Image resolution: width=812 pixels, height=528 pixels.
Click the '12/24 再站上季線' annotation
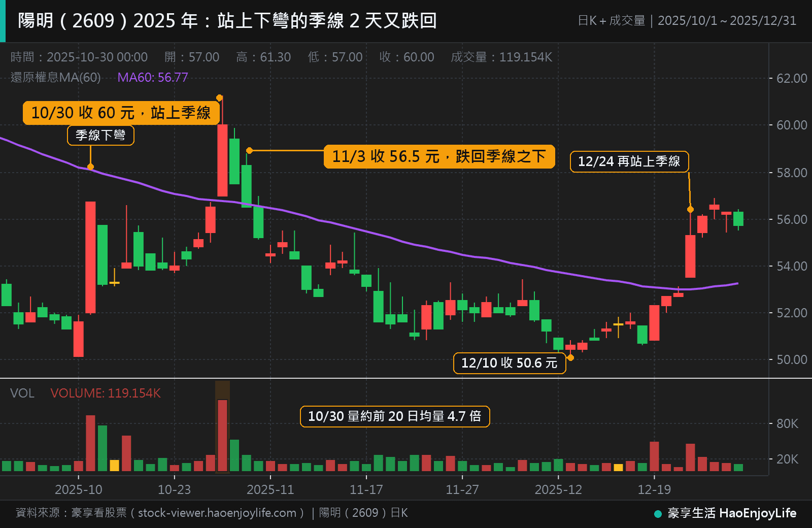(629, 161)
